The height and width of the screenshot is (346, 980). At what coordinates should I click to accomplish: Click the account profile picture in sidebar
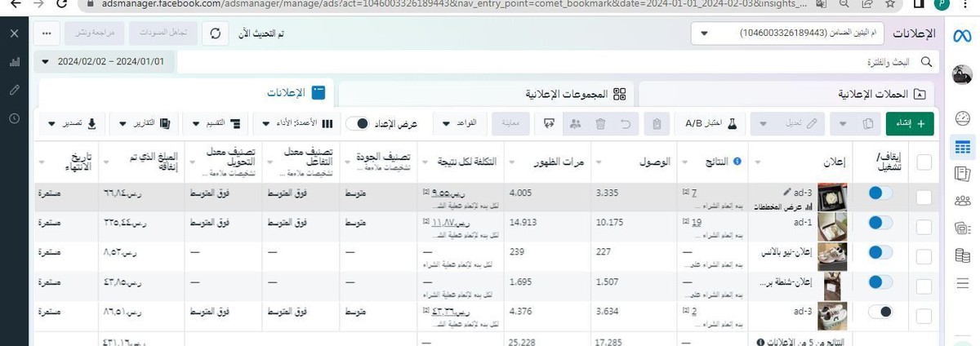click(961, 73)
